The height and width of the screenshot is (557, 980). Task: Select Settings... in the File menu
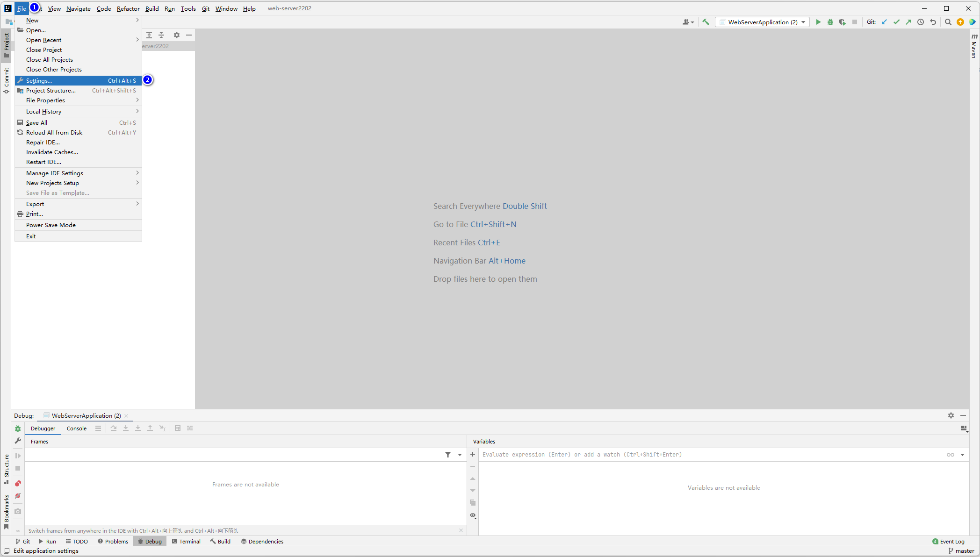(x=39, y=81)
